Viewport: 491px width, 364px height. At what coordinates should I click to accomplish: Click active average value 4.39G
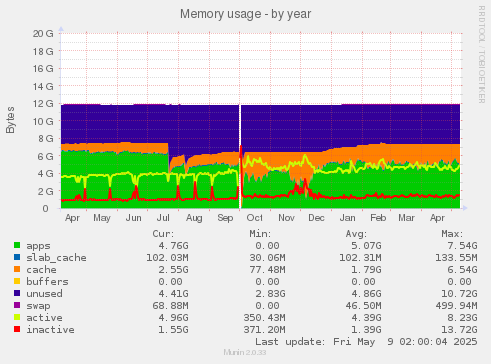click(x=366, y=318)
